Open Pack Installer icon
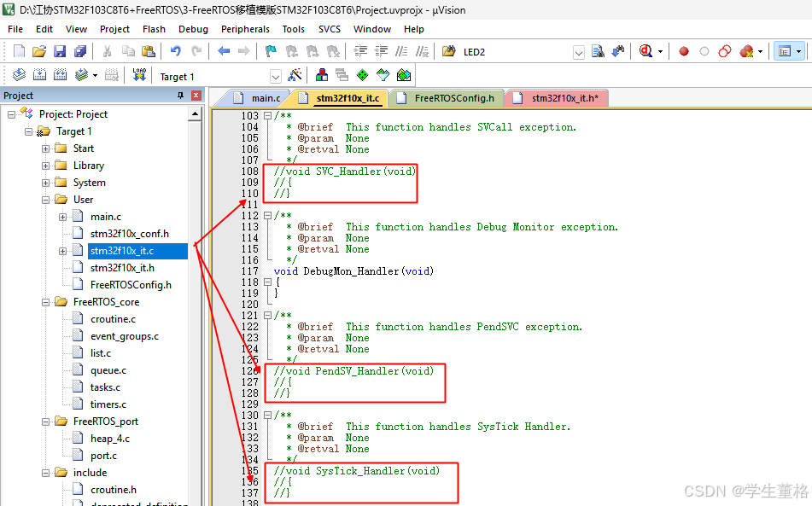The width and height of the screenshot is (812, 506). 404,76
